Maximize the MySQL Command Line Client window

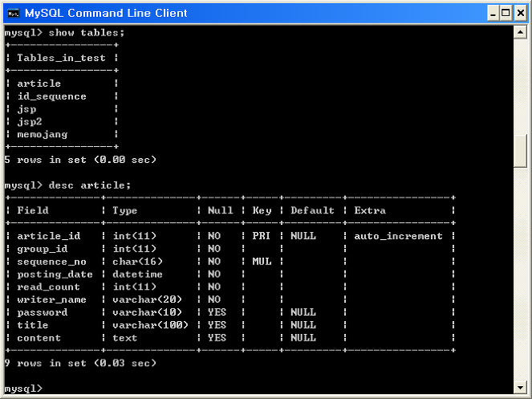click(506, 13)
